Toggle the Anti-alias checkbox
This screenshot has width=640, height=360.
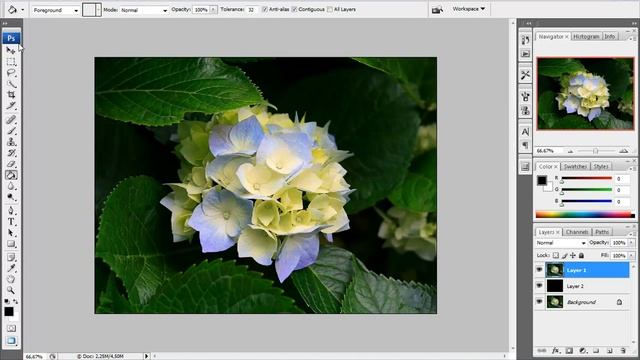coord(264,9)
